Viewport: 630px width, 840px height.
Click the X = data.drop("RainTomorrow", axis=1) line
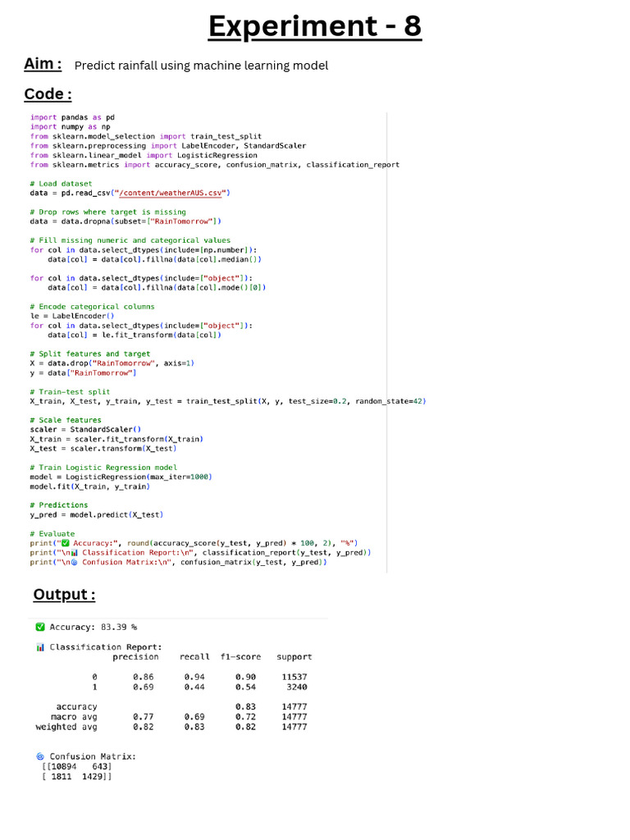(x=112, y=363)
